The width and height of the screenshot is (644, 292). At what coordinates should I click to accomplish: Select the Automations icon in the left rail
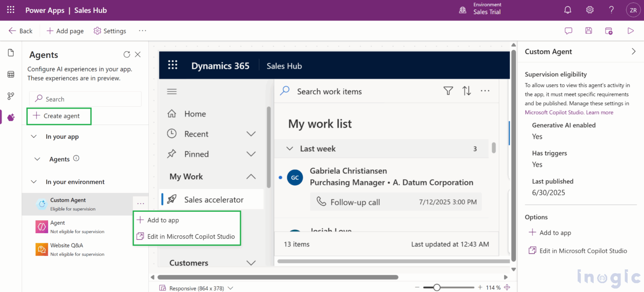10,96
